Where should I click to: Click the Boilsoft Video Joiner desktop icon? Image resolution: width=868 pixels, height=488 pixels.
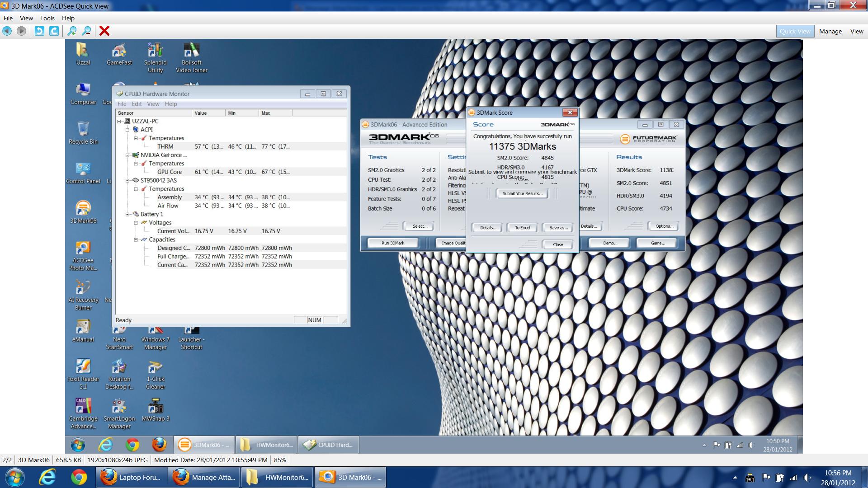click(192, 57)
